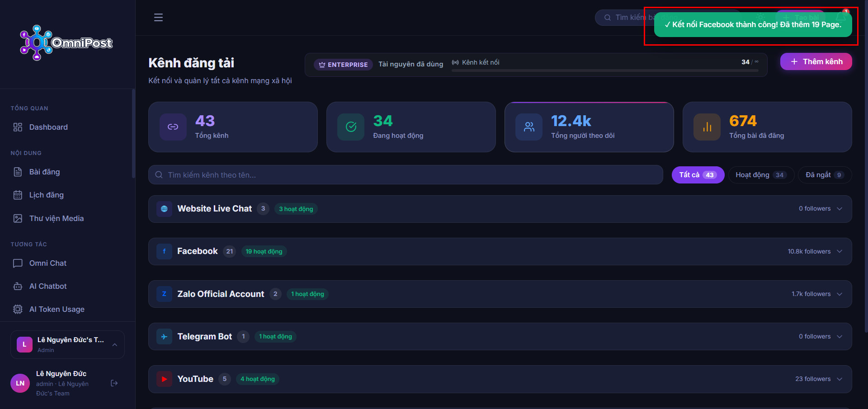This screenshot has width=868, height=409.
Task: Open the team switcher chevron for Lê Nguyên Đức's Team
Action: tap(115, 345)
